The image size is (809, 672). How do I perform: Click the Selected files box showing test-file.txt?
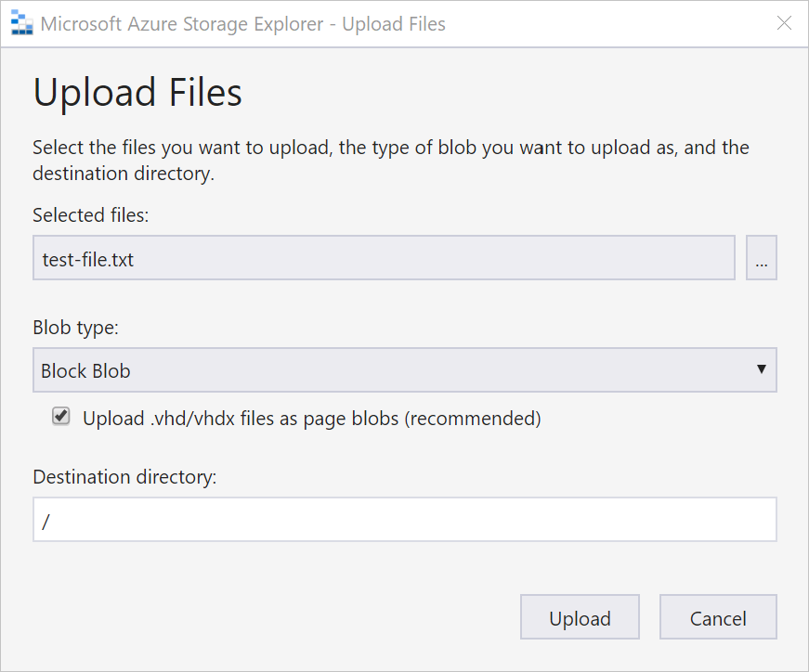[384, 258]
